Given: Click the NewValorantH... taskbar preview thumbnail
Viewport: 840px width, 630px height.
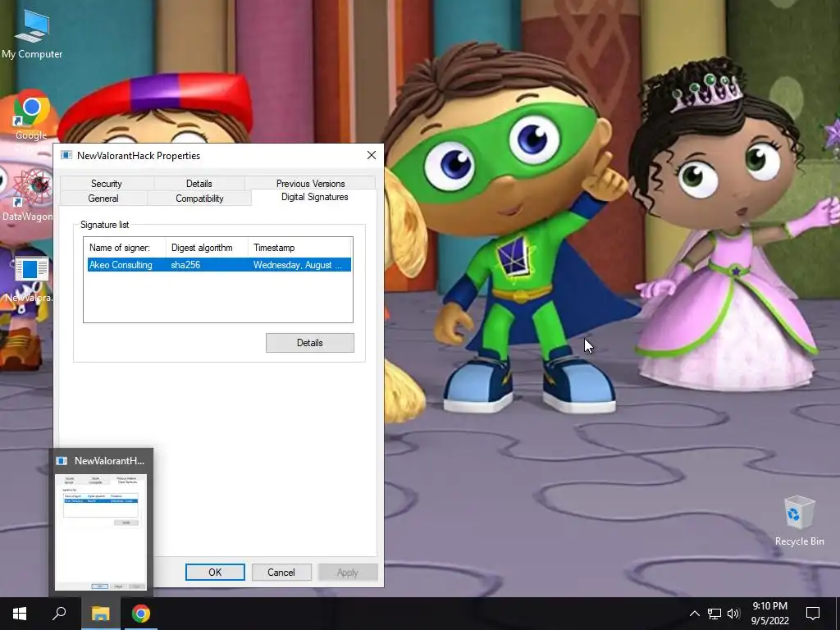Looking at the screenshot, I should pos(101,532).
